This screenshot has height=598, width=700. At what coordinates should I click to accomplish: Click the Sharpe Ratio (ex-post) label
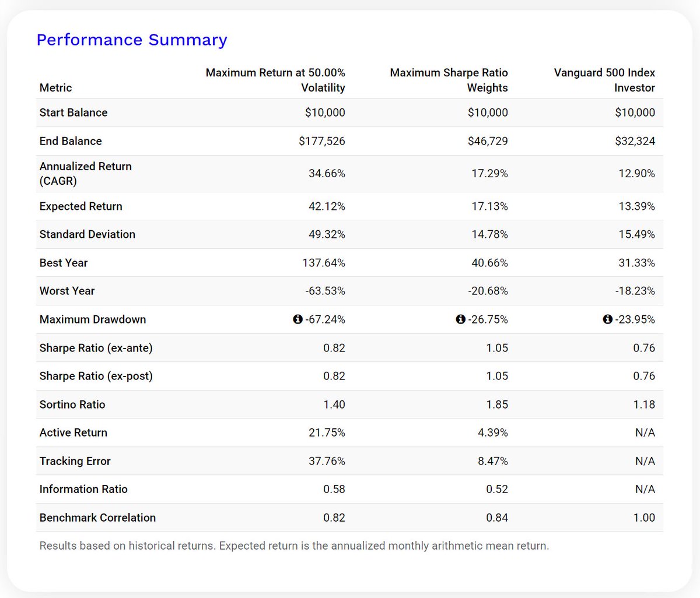[x=96, y=376]
